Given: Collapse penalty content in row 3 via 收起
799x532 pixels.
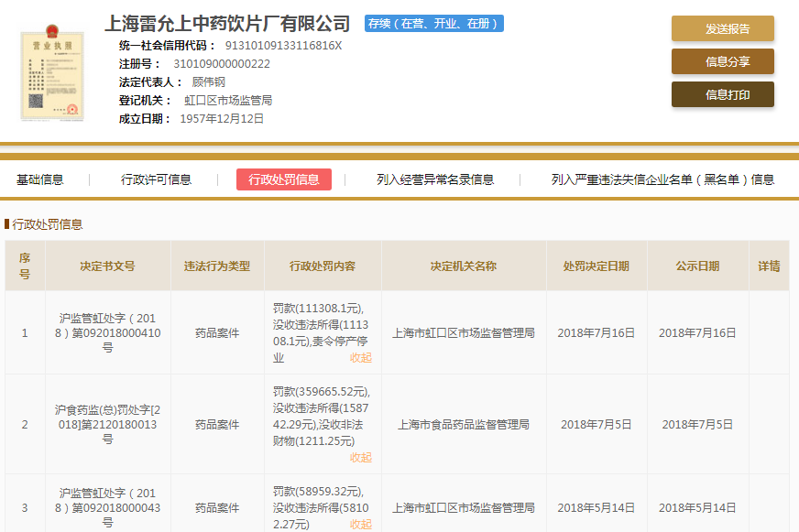Looking at the screenshot, I should [x=361, y=525].
